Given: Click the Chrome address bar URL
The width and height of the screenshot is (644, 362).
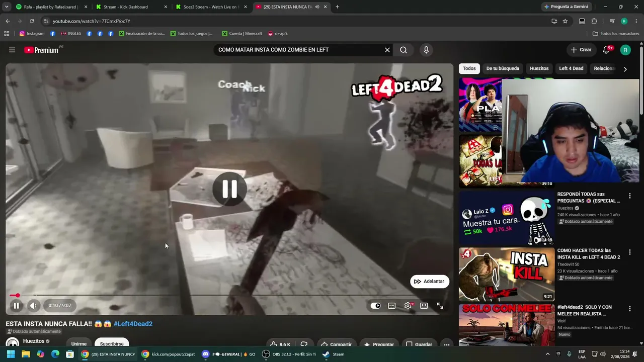Looking at the screenshot, I should (x=92, y=21).
